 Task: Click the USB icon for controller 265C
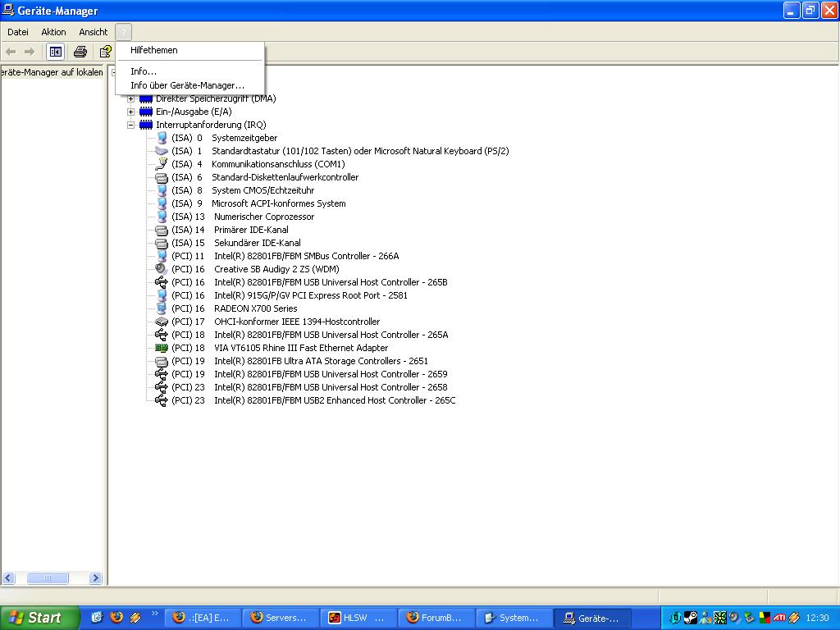coord(162,400)
